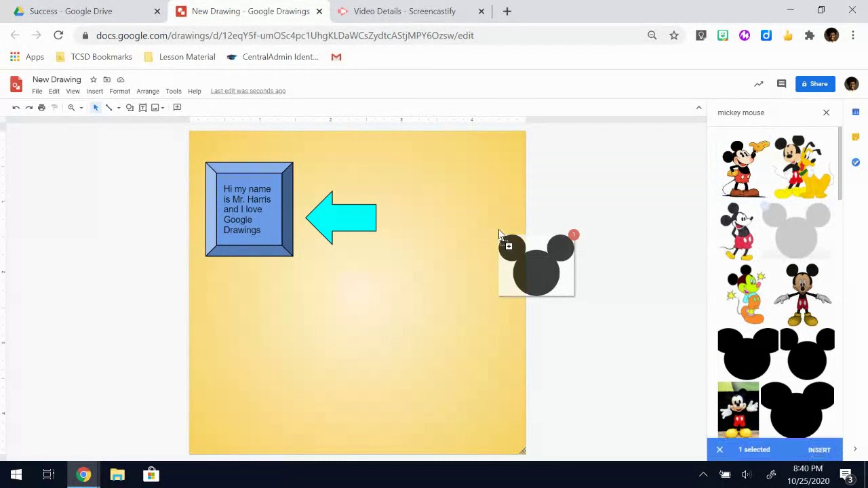Open the Tasks side panel icon

click(856, 162)
